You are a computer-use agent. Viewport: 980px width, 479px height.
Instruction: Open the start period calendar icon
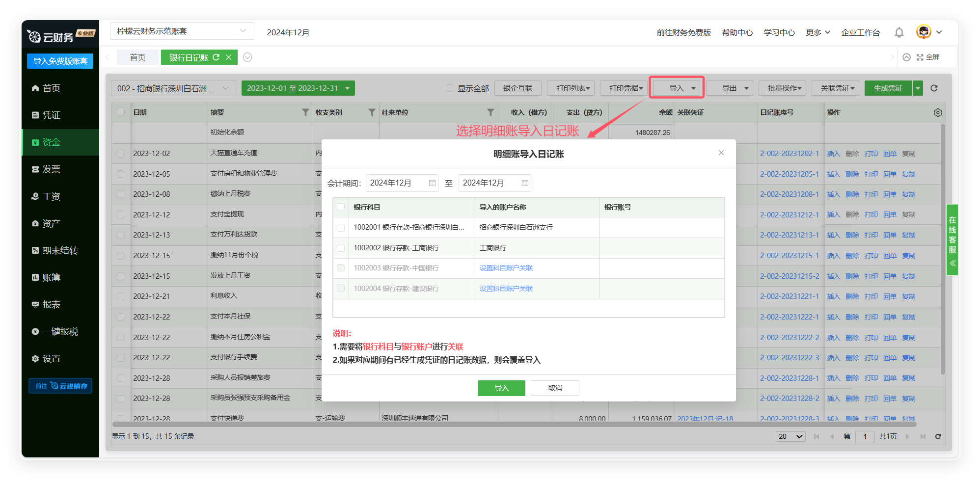[x=432, y=183]
